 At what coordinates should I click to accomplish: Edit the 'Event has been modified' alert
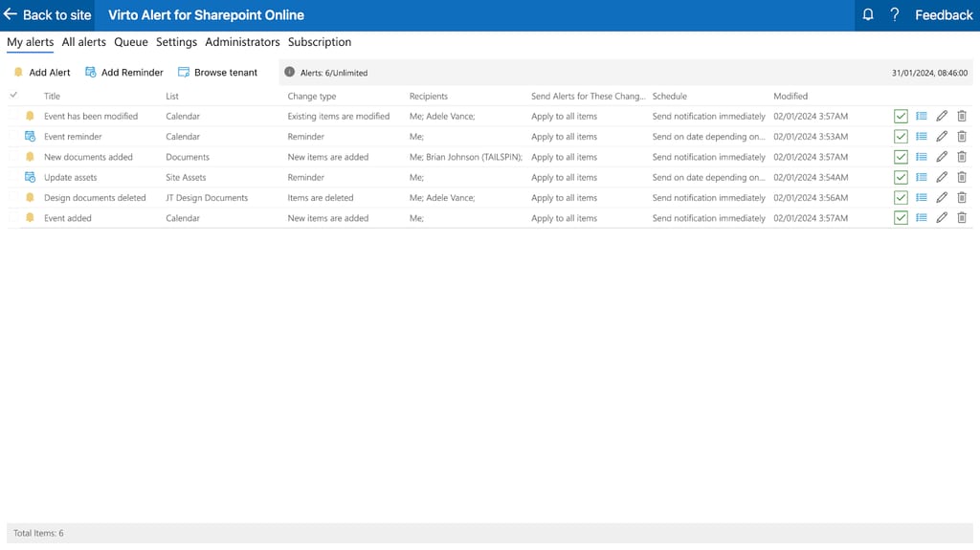click(942, 116)
